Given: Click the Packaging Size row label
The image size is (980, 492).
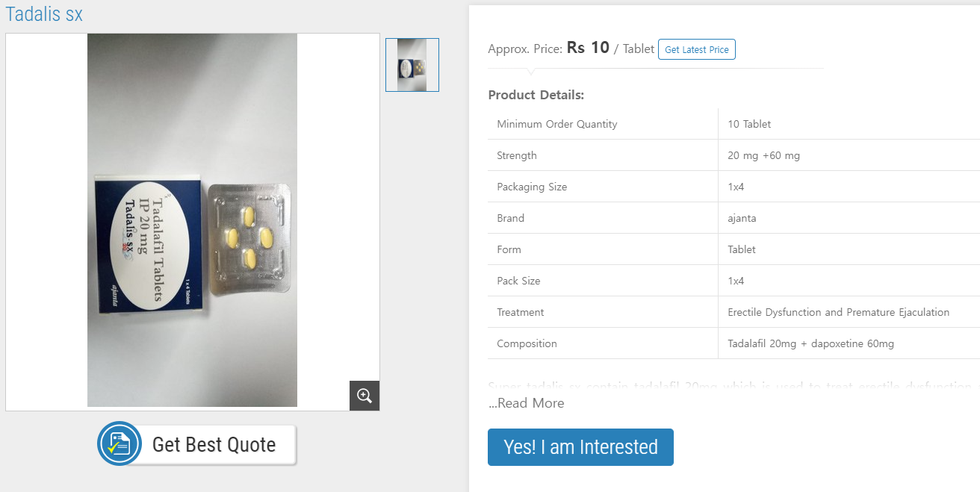Looking at the screenshot, I should point(532,187).
